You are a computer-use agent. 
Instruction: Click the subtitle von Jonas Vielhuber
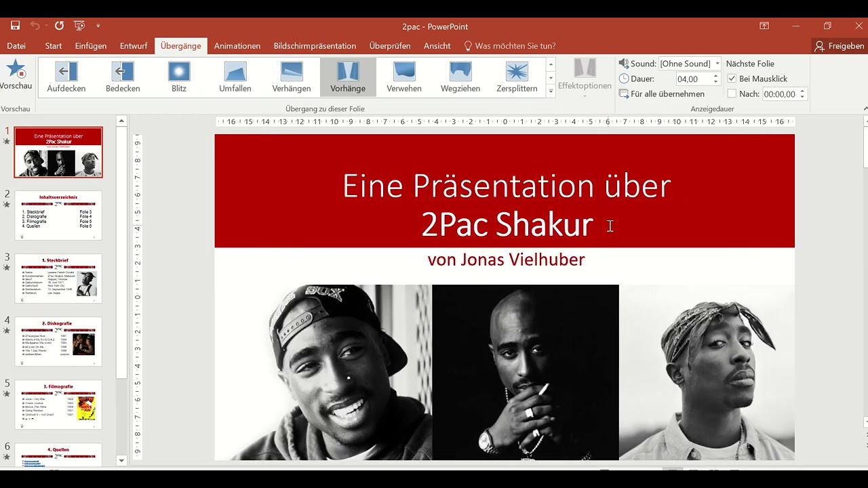[x=506, y=260]
